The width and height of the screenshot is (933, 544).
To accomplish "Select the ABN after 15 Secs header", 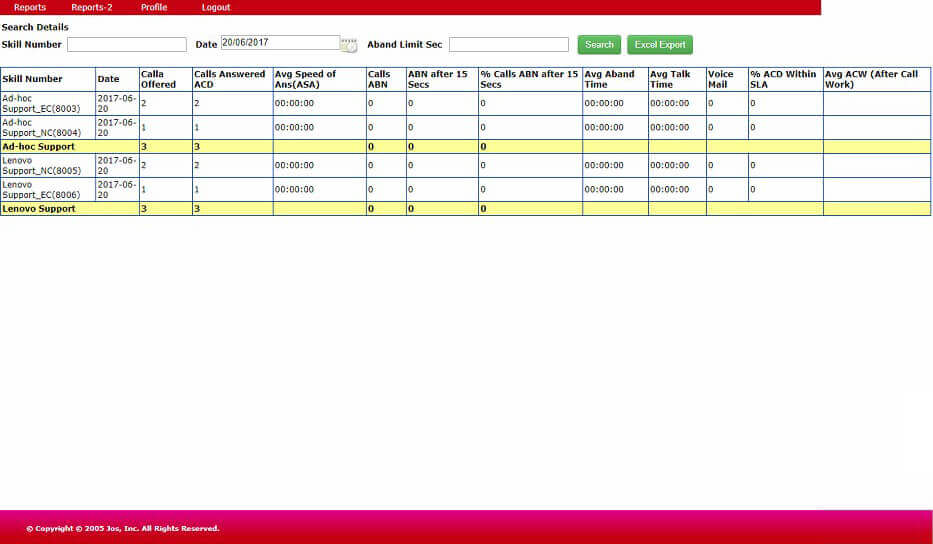I will tap(442, 79).
